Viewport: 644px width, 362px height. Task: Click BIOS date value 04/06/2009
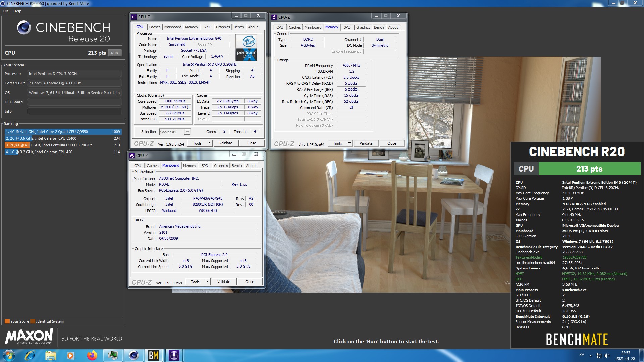pos(207,238)
